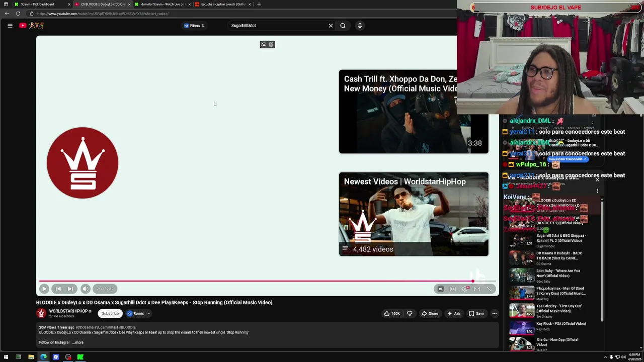Open the green Kick app in taskbar
Image resolution: width=644 pixels, height=362 pixels.
80,357
